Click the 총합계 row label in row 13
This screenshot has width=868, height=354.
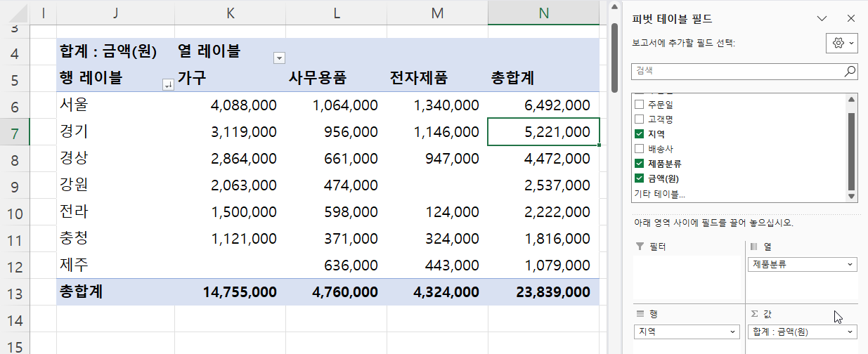click(x=116, y=292)
